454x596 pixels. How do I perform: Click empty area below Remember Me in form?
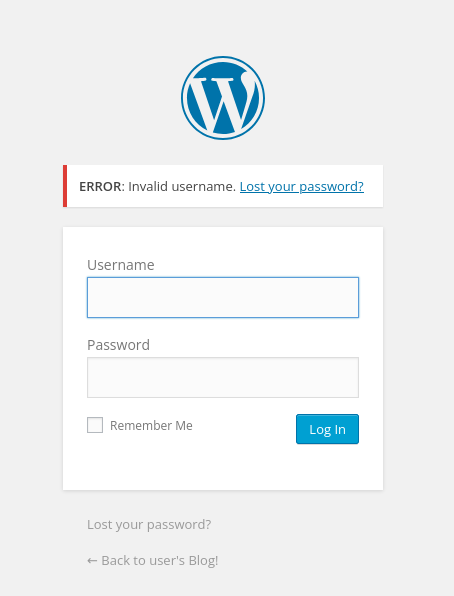[x=223, y=468]
